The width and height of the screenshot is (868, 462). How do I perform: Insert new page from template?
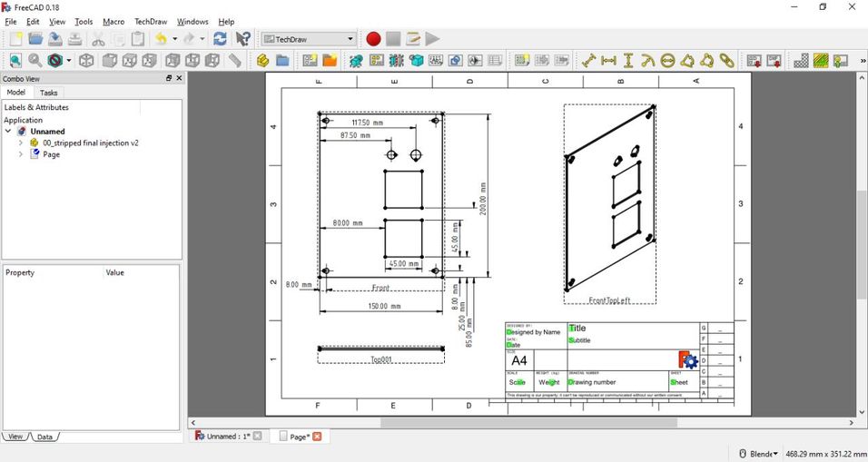click(330, 60)
